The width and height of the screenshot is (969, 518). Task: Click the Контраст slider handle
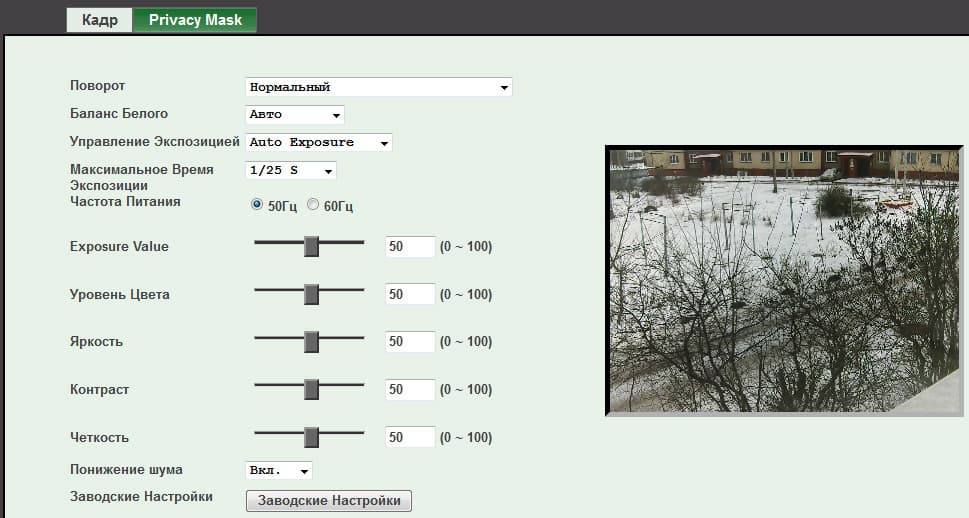[311, 389]
